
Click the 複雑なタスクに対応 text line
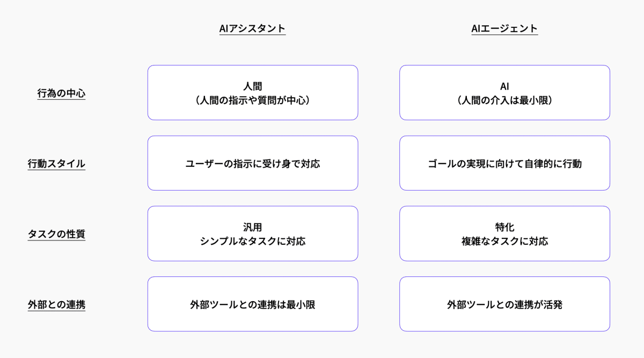504,241
